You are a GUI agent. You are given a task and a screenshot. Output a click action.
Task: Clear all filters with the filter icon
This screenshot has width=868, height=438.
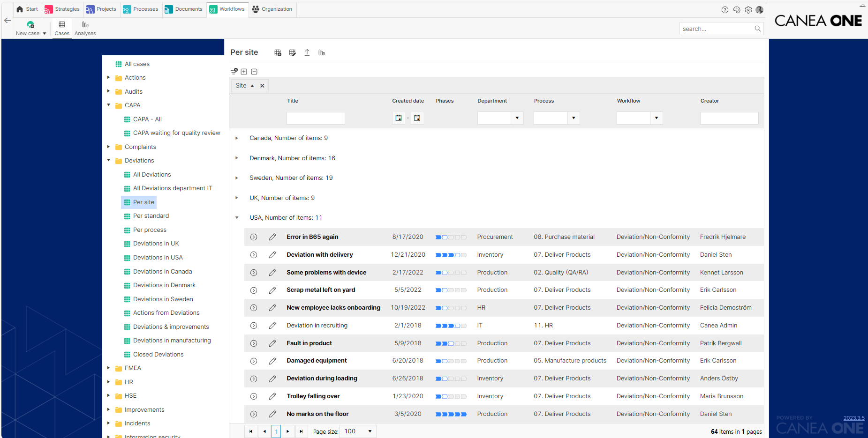click(234, 71)
